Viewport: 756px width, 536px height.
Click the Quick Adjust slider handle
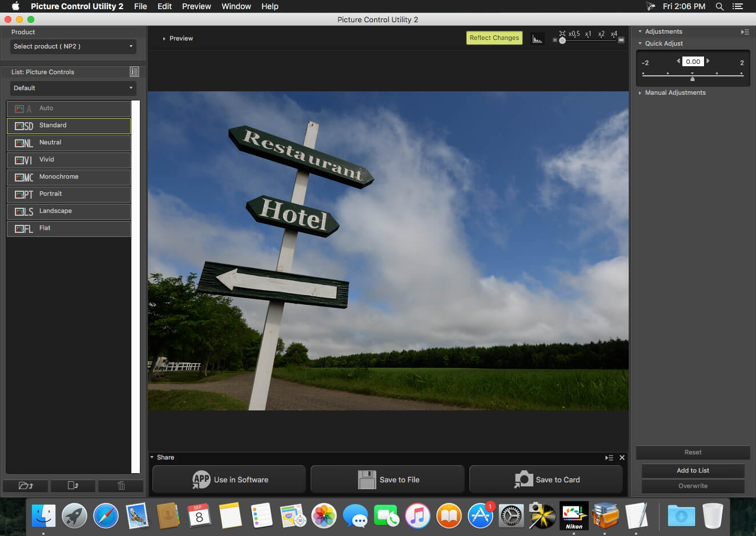tap(693, 79)
